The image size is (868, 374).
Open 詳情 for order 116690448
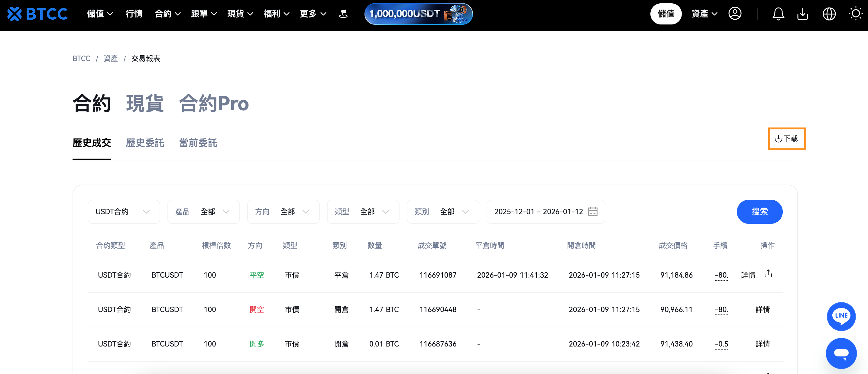coord(763,310)
